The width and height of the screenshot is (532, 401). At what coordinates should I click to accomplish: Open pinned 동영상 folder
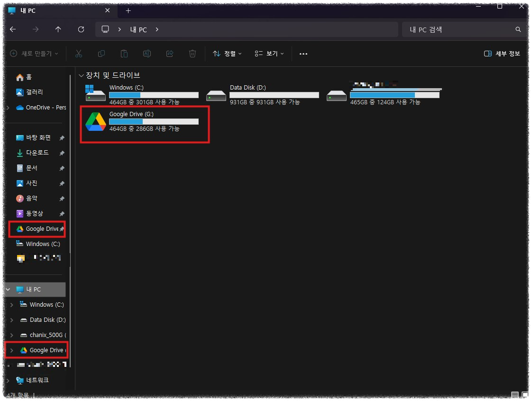pyautogui.click(x=30, y=214)
